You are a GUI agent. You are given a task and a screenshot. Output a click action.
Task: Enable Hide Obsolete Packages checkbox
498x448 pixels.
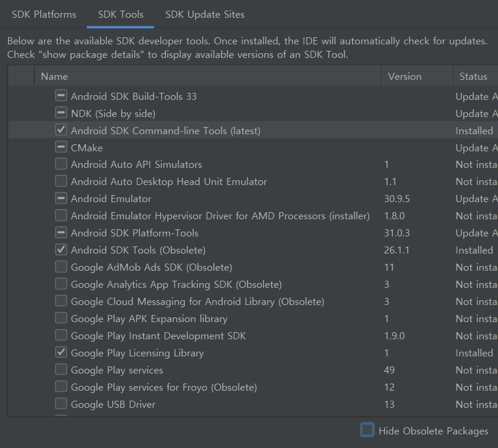click(x=367, y=430)
